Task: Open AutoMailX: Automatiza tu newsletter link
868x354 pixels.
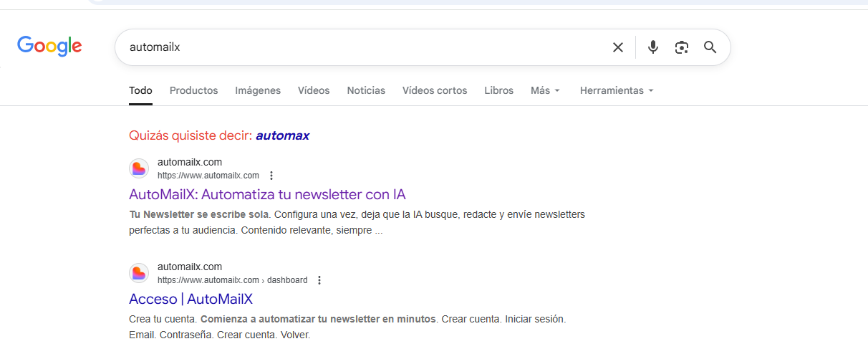Action: pyautogui.click(x=267, y=194)
